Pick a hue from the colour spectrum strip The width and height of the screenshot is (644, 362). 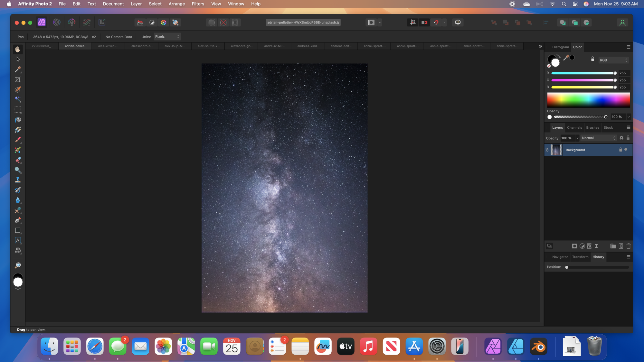point(588,100)
